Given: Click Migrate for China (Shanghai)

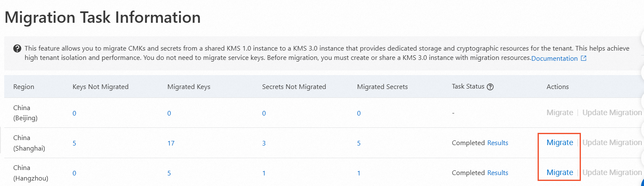Looking at the screenshot, I should [x=559, y=143].
